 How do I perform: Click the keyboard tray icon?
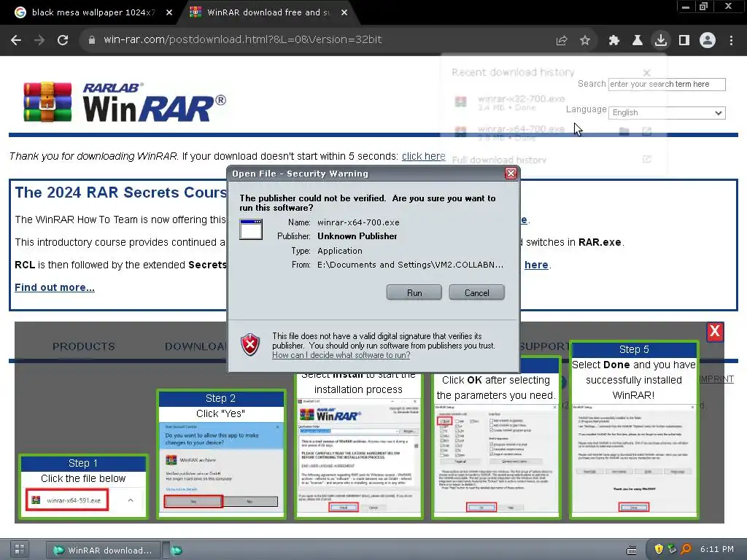632,551
